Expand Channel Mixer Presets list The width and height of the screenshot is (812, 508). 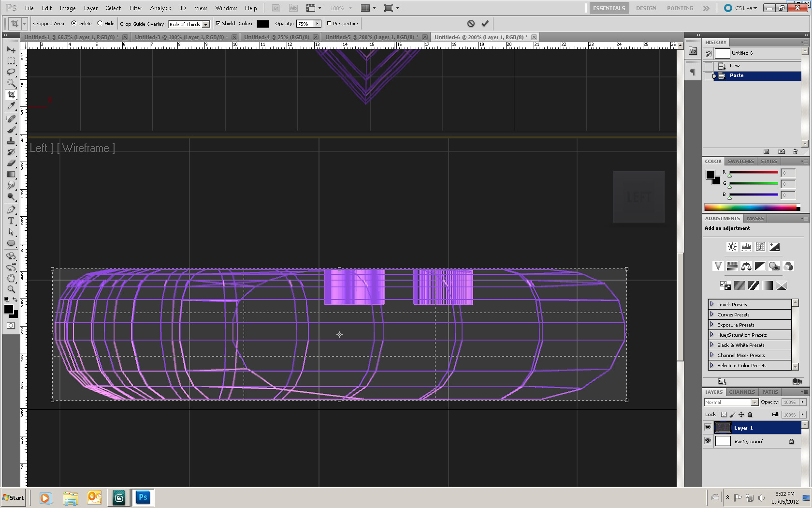click(712, 355)
